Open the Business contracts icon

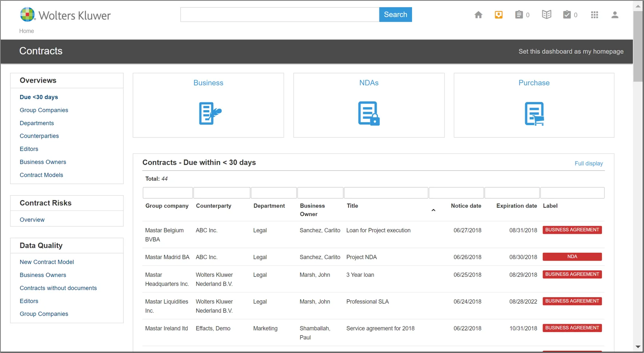pos(210,113)
